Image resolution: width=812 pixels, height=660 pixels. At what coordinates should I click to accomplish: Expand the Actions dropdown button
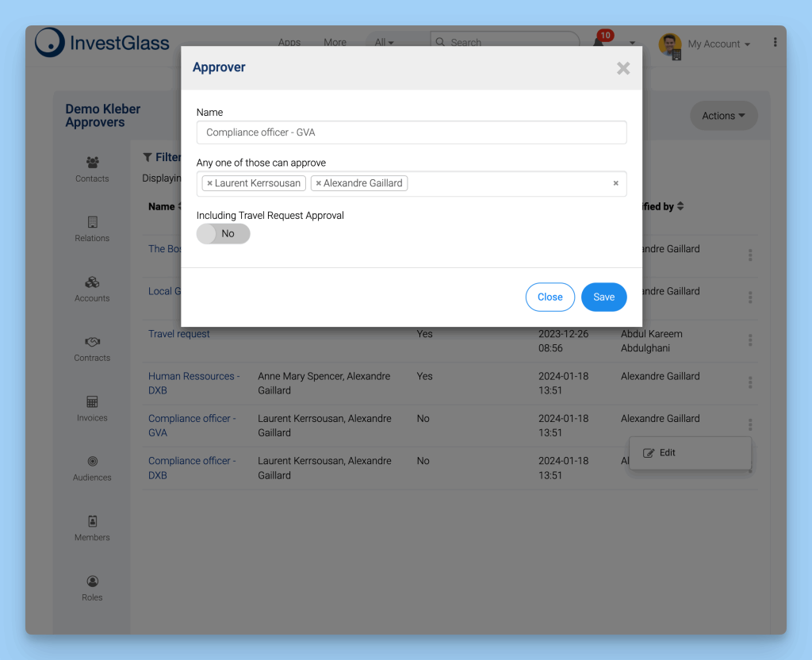pyautogui.click(x=723, y=116)
